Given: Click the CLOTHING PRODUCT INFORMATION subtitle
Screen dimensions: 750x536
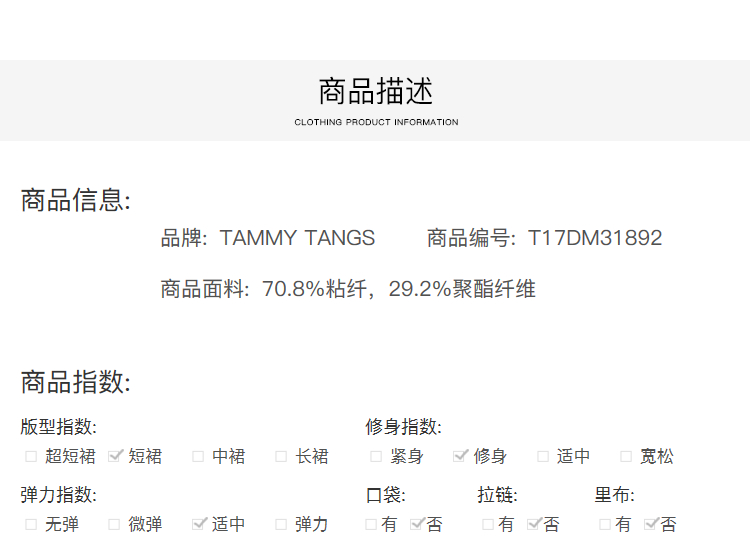Looking at the screenshot, I should tap(376, 122).
